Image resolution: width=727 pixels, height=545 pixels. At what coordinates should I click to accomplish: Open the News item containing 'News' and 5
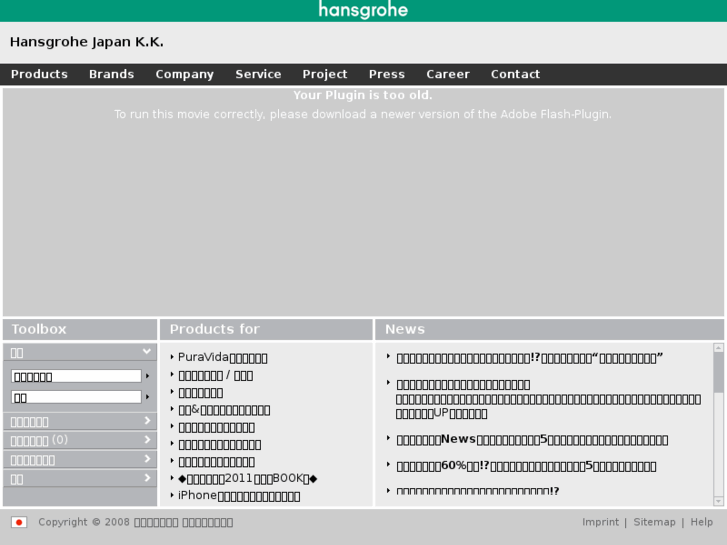[532, 439]
